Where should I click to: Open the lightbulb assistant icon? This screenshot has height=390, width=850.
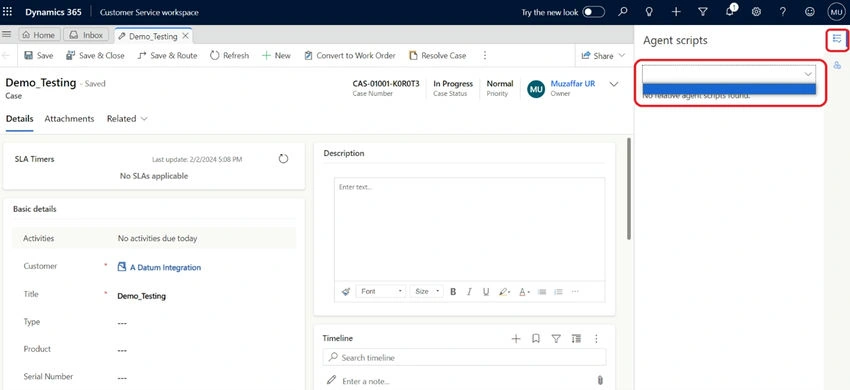[x=649, y=12]
